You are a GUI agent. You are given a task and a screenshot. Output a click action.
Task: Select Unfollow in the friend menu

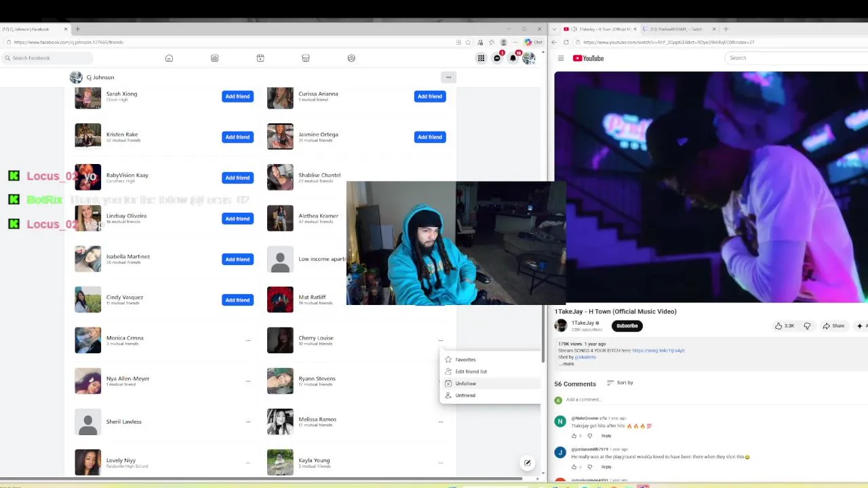point(492,384)
